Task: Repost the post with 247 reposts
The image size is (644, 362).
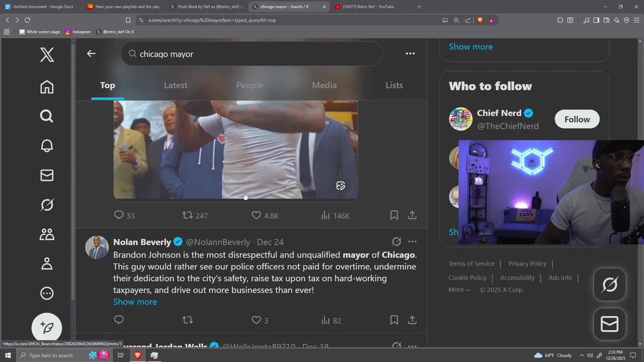Action: (x=195, y=216)
